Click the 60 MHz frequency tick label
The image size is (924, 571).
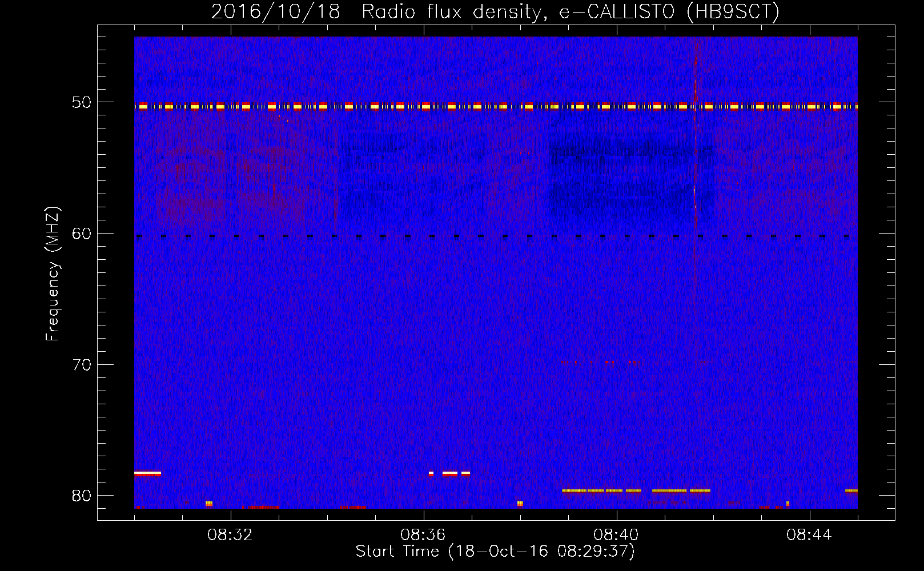point(82,234)
